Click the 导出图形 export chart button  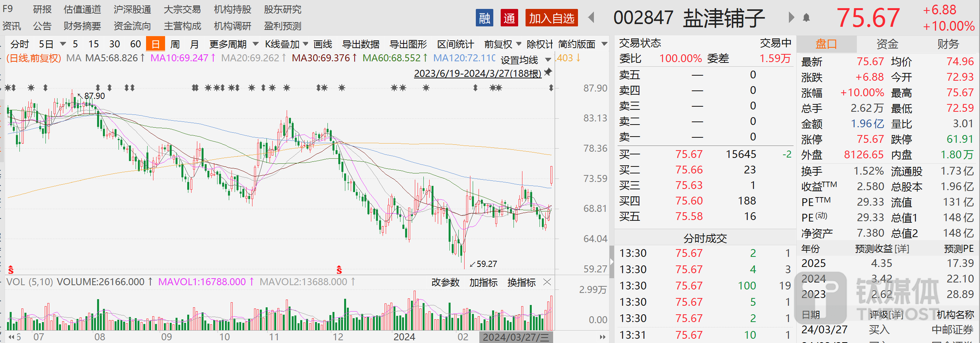click(x=408, y=44)
